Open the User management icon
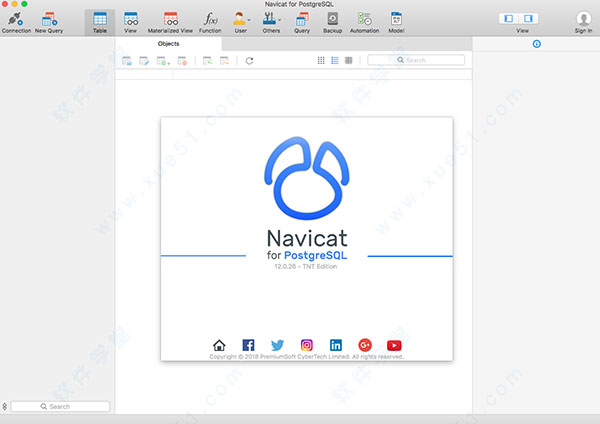Viewport: 600px width, 424px height. click(239, 18)
